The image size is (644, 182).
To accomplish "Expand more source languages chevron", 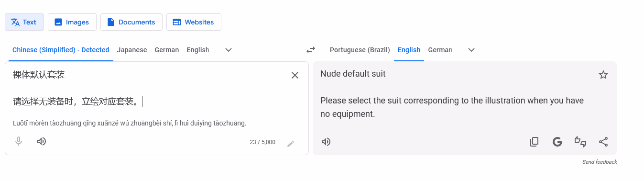I will (x=229, y=50).
